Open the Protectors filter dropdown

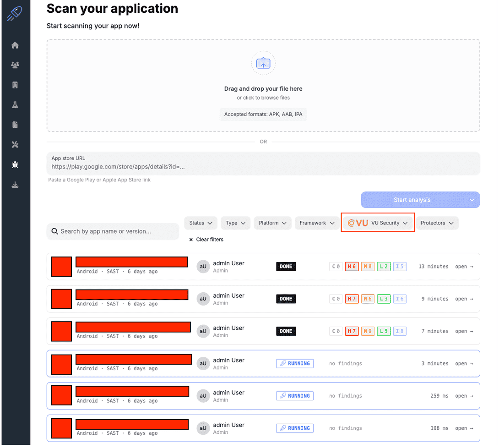coord(437,223)
